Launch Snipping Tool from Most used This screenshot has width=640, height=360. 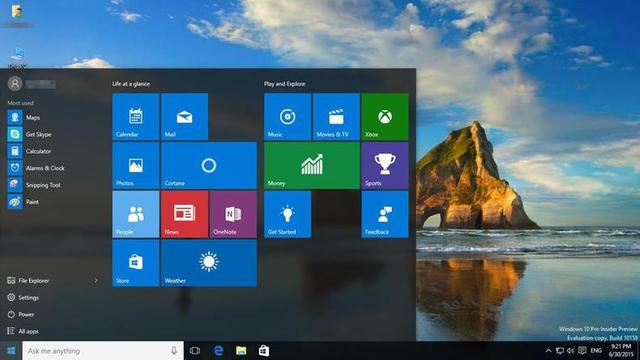click(x=53, y=185)
